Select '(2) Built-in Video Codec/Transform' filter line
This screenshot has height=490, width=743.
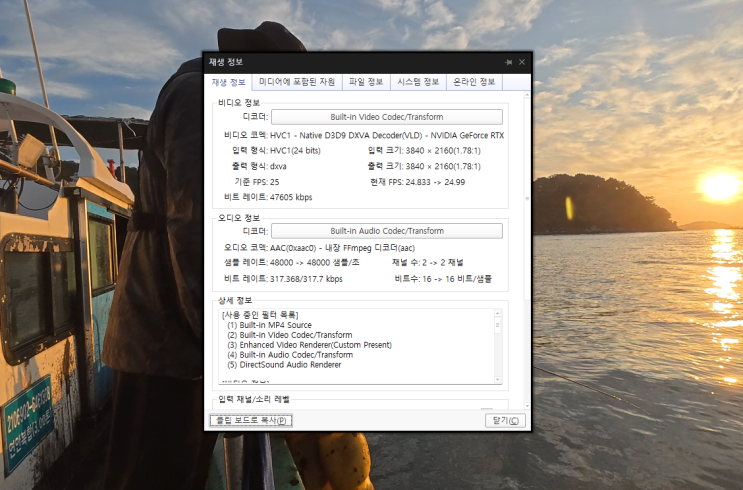pyautogui.click(x=290, y=335)
